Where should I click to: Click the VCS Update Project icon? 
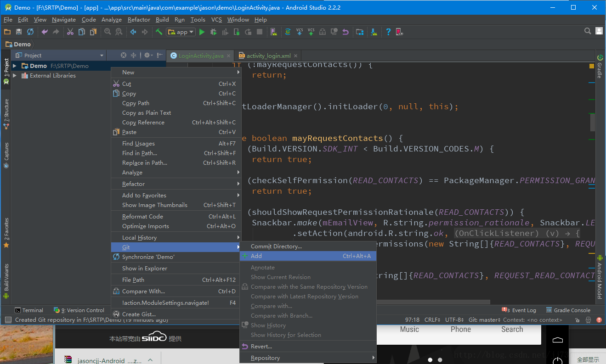pos(300,32)
